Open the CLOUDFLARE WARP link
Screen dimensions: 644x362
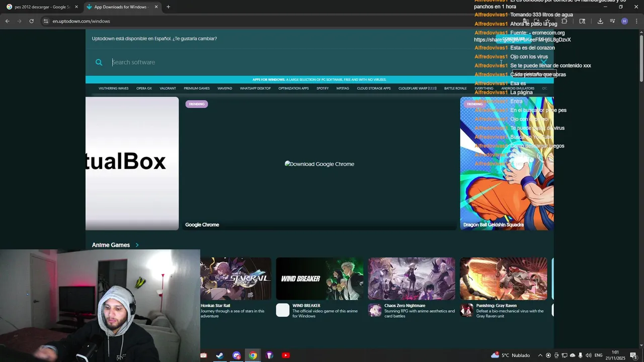tap(417, 88)
